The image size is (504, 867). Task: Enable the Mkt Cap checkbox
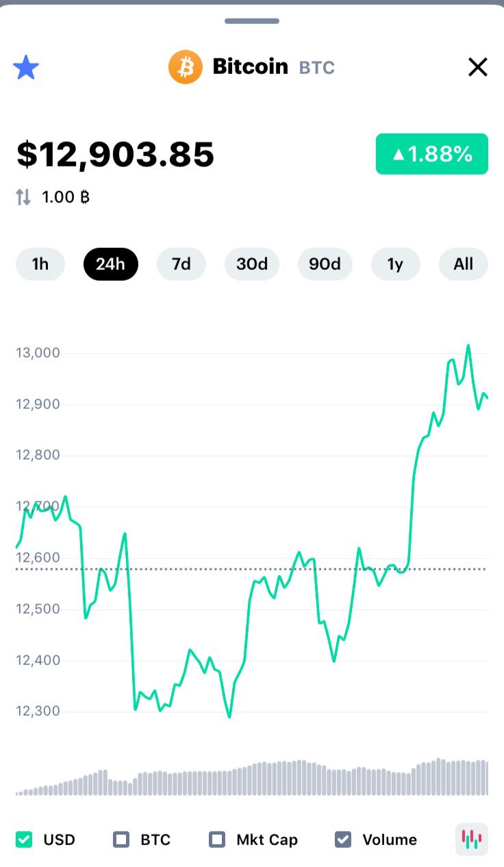pyautogui.click(x=217, y=840)
